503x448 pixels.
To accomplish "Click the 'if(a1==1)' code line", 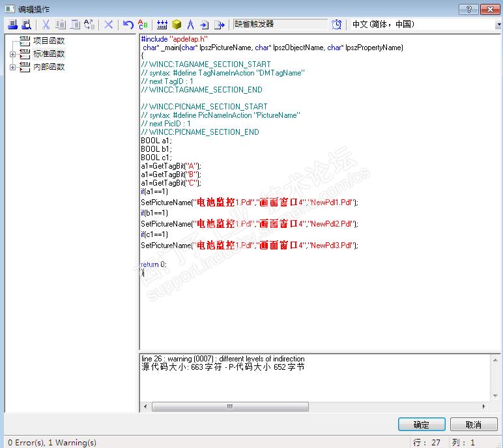I will click(154, 191).
